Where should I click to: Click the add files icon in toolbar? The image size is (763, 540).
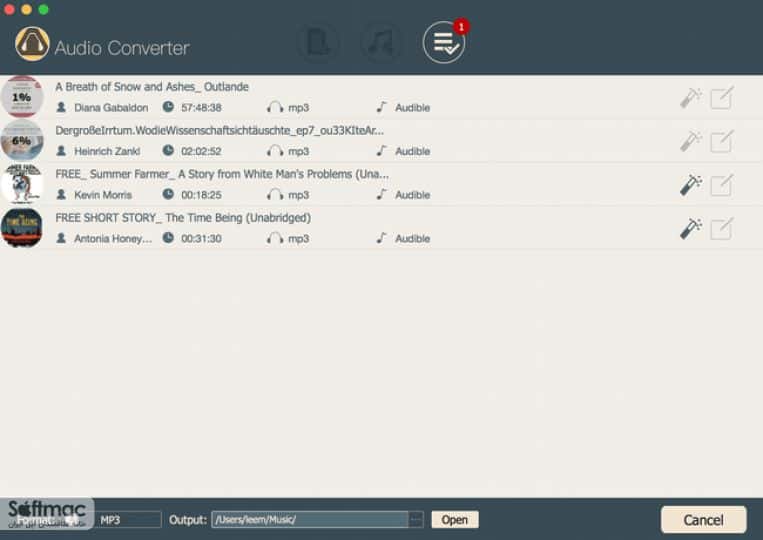318,43
